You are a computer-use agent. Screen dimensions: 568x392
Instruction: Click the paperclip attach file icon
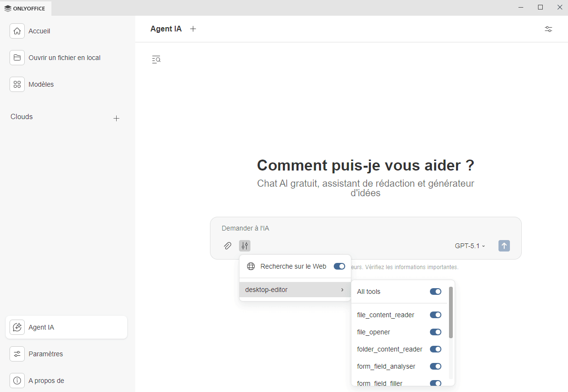(x=228, y=246)
